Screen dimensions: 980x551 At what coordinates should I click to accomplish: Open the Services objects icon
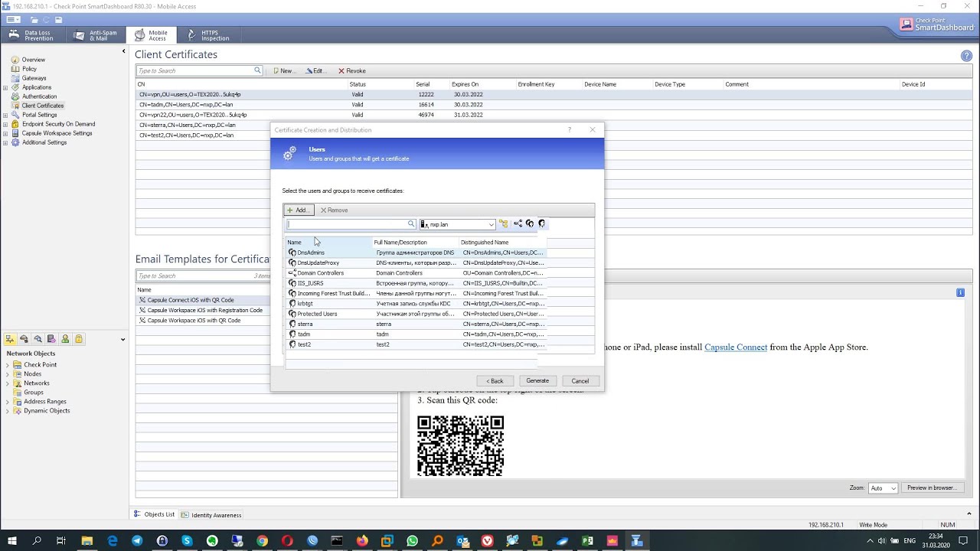(24, 339)
